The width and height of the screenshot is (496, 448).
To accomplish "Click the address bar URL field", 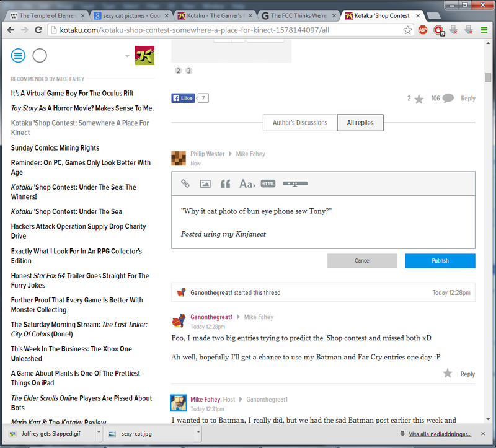I will 231,30.
